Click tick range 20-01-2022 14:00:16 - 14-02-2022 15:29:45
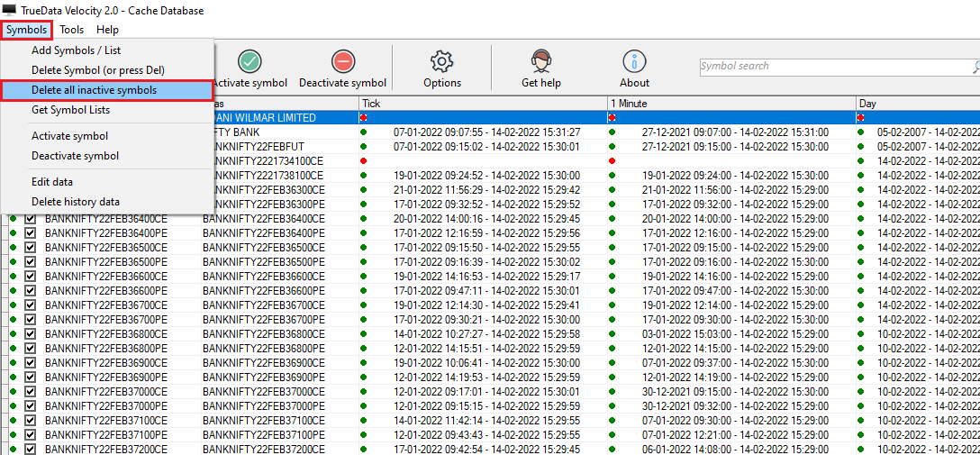The height and width of the screenshot is (455, 980). click(487, 218)
